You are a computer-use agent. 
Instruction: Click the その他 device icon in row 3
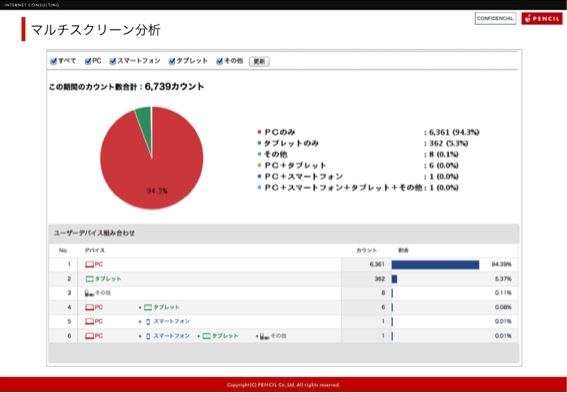coord(89,293)
